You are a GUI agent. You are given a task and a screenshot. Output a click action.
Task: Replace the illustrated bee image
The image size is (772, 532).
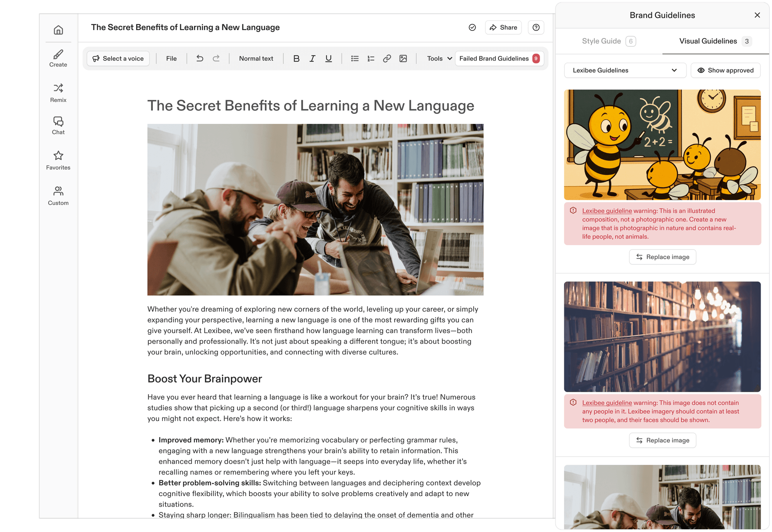coord(662,257)
